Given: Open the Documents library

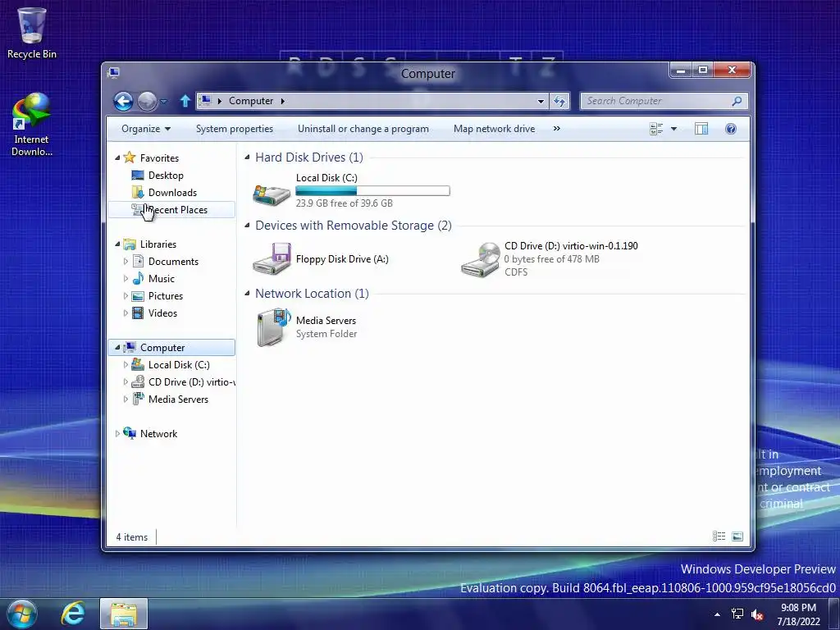Looking at the screenshot, I should coord(173,262).
